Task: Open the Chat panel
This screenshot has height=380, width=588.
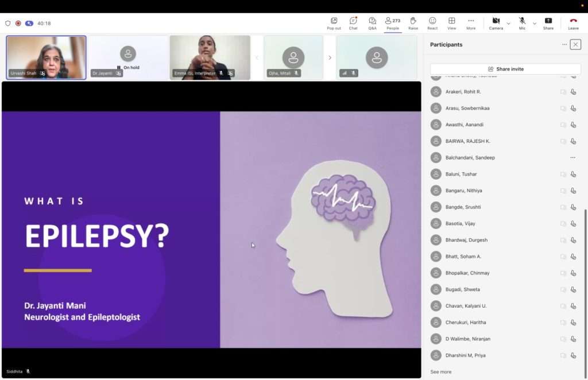Action: [353, 23]
